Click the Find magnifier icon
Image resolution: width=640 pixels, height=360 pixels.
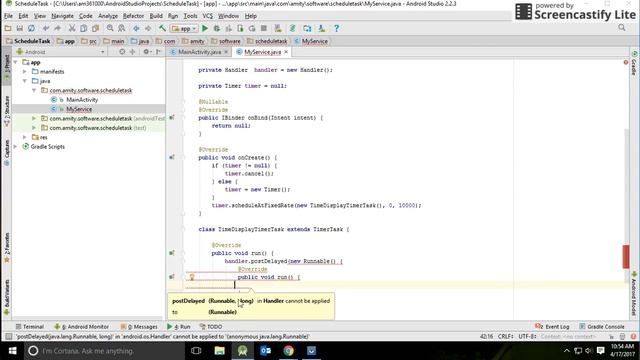pyautogui.click(x=110, y=28)
